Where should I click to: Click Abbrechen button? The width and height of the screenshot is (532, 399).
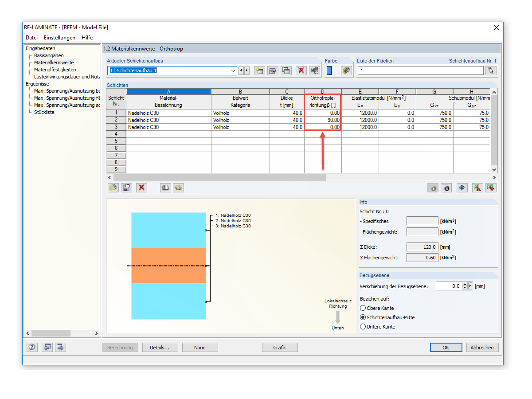[482, 348]
